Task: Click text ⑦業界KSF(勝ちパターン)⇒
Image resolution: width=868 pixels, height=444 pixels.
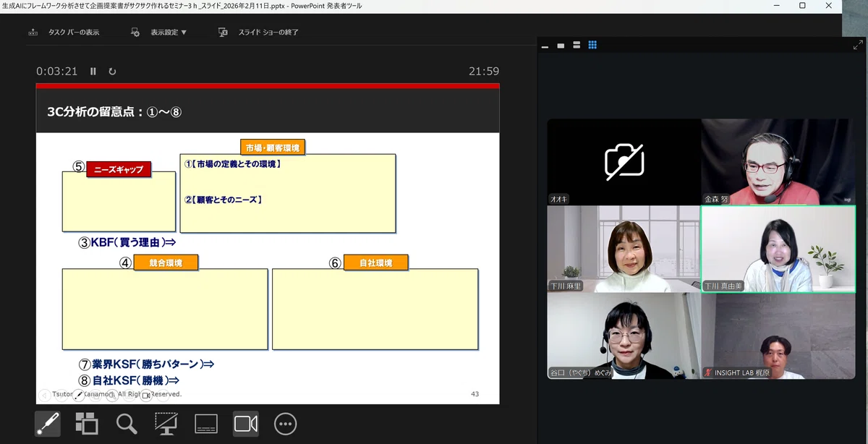Action: click(147, 364)
